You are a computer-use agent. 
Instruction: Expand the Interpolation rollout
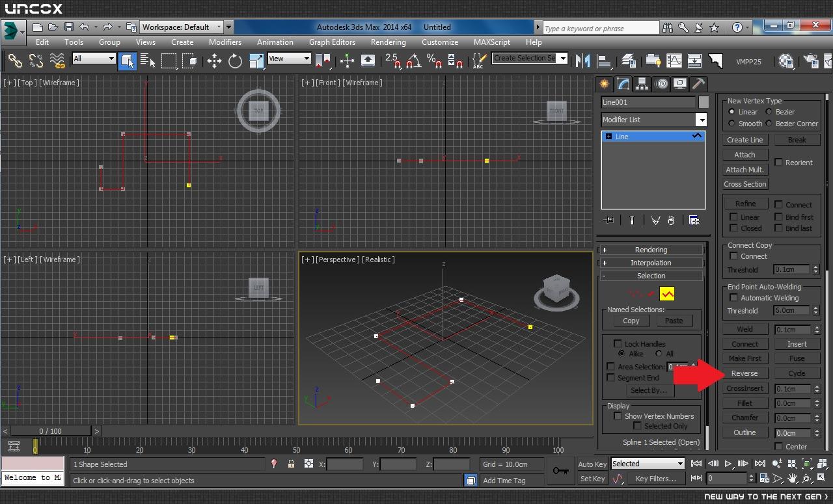651,263
